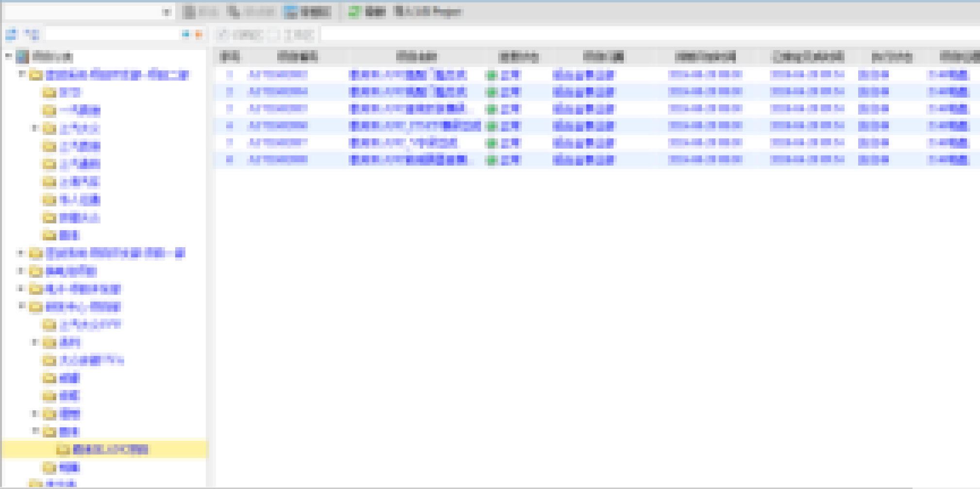Expand the fourth top-level folder in the tree
The image size is (980, 489).
pos(21,289)
